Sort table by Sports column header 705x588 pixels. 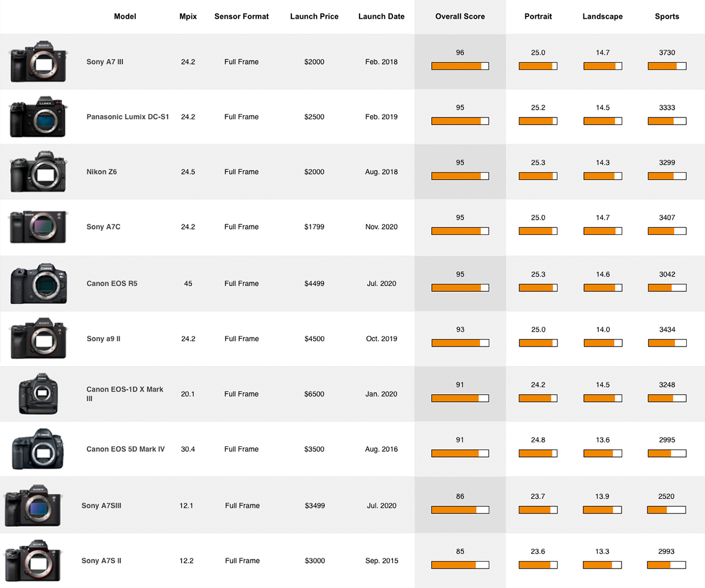tap(667, 16)
